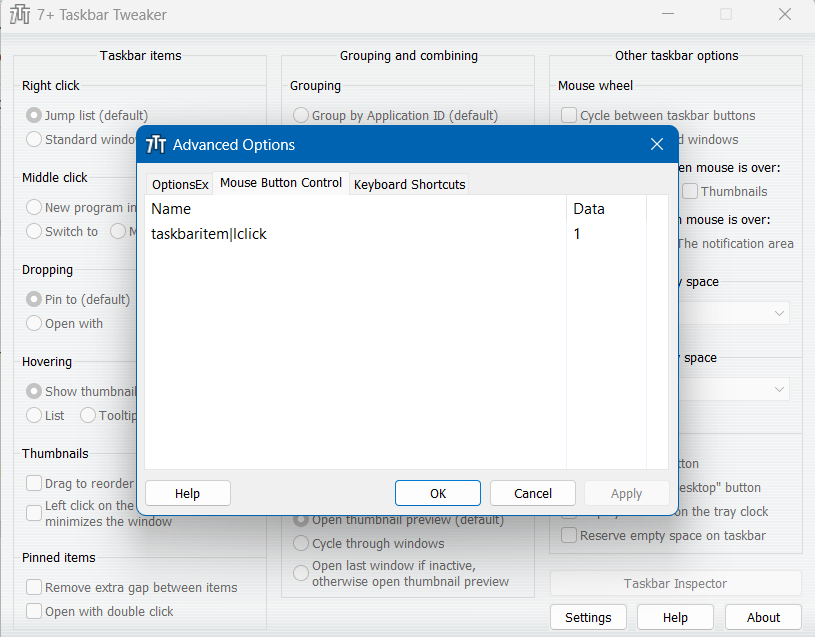Toggle Open with double click checkbox

point(34,611)
